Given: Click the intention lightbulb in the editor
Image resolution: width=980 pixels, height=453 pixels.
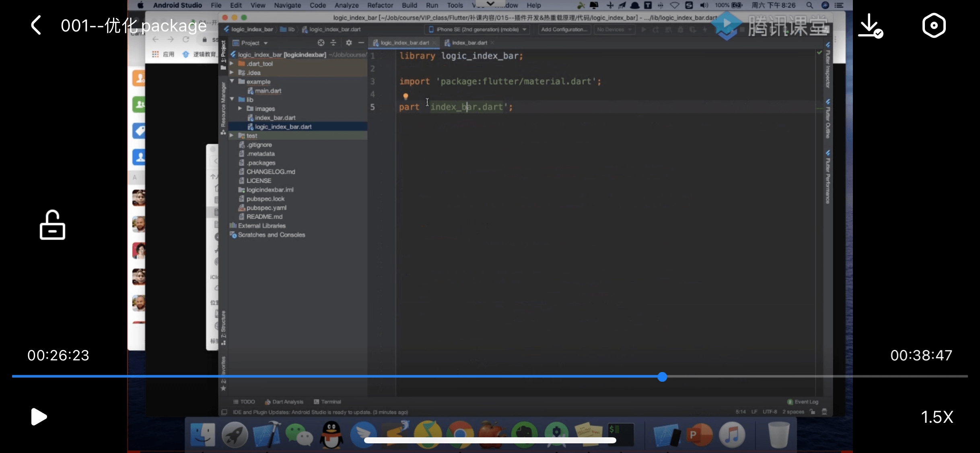Looking at the screenshot, I should click(x=406, y=96).
